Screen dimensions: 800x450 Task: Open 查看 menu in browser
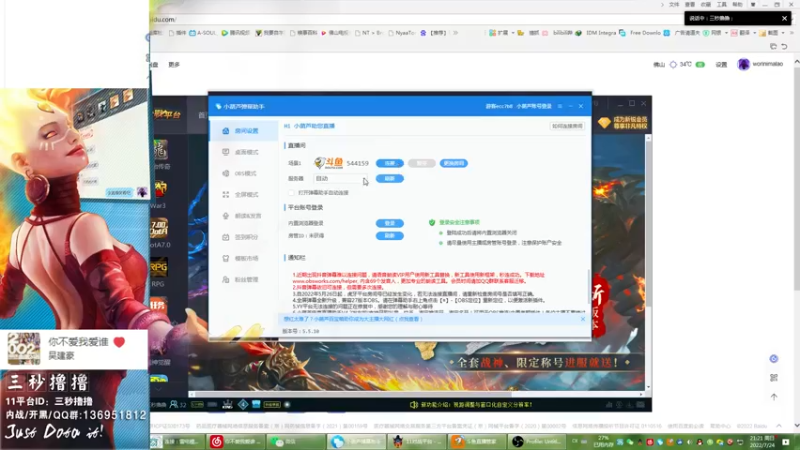[x=690, y=5]
